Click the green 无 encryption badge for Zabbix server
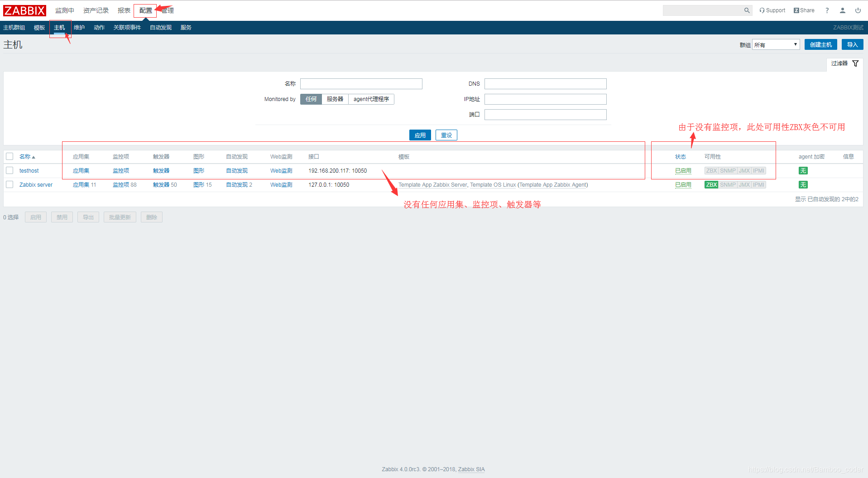The image size is (868, 478). point(803,185)
